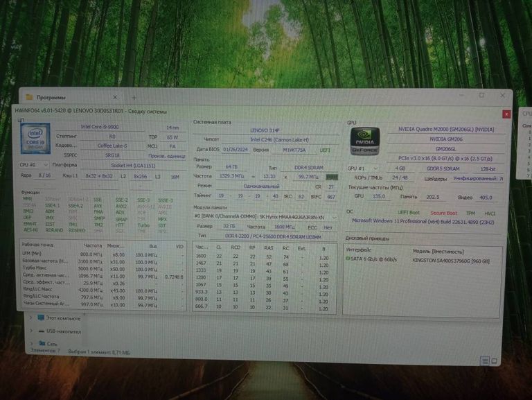Click the LENOVO 314F motherboard field
532x400 pixels.
[265, 130]
